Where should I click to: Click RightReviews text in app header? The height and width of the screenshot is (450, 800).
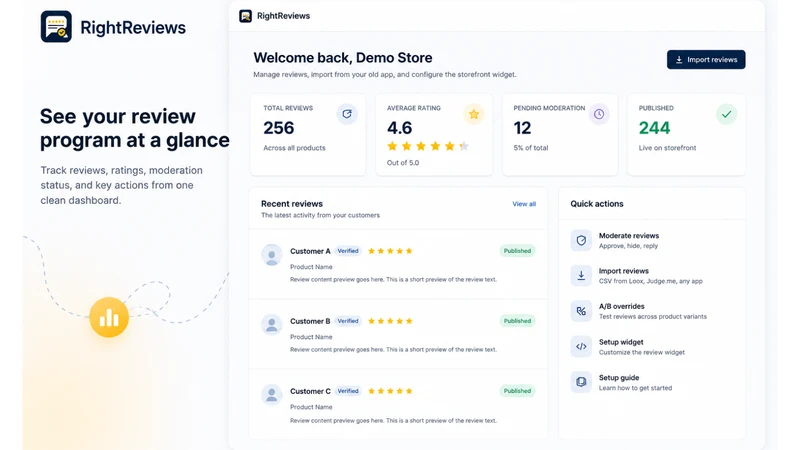click(283, 16)
